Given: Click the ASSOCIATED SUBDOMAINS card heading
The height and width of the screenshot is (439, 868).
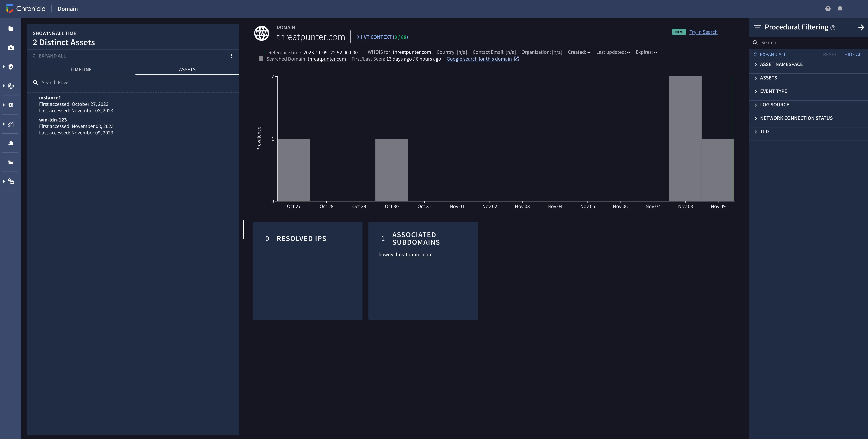Looking at the screenshot, I should pos(416,238).
